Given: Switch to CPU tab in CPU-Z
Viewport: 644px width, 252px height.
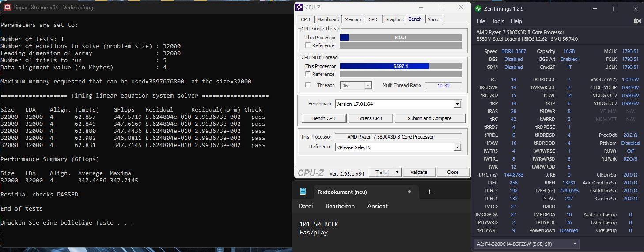Looking at the screenshot, I should (x=305, y=19).
